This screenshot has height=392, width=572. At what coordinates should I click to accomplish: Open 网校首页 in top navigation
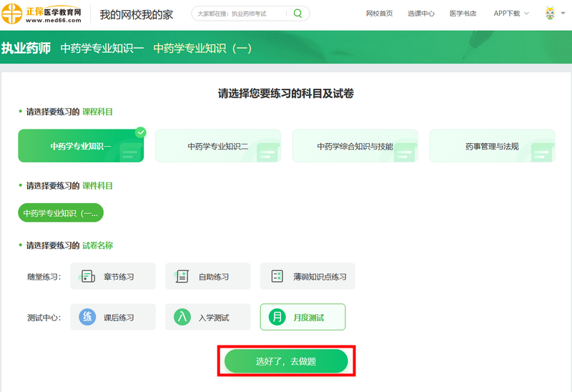(379, 14)
